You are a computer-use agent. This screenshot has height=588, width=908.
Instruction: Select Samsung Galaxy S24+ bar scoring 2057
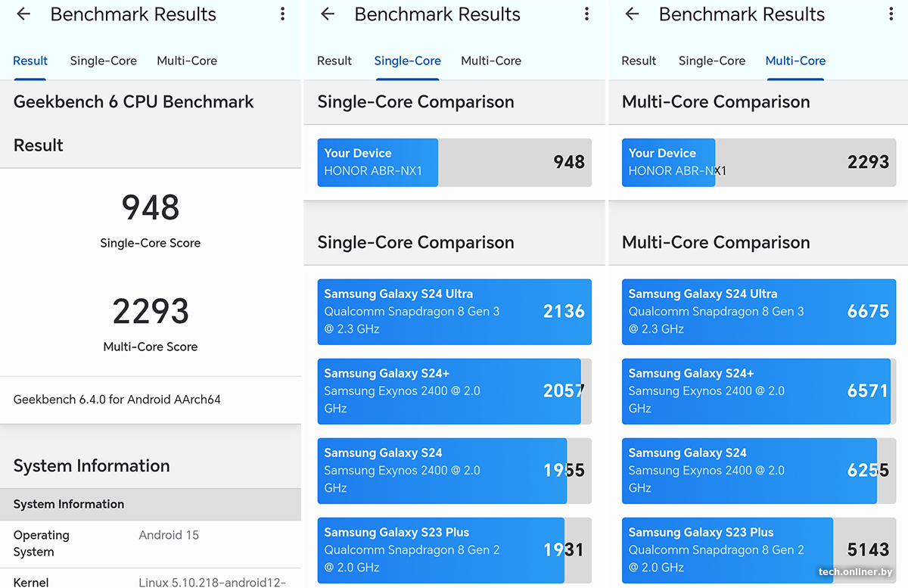[455, 391]
